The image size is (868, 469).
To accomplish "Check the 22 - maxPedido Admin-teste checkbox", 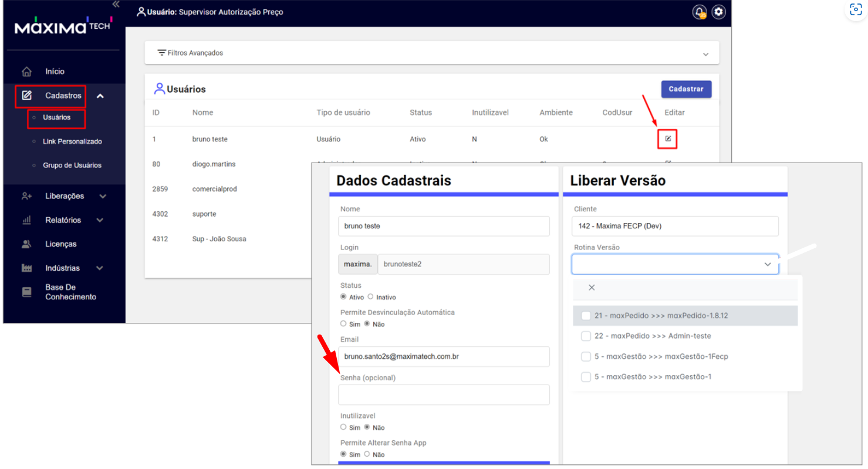I will (586, 336).
